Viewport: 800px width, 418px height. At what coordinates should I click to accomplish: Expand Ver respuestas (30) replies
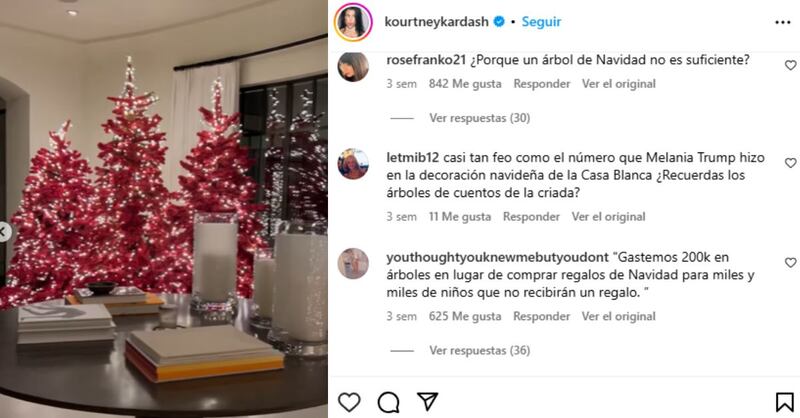(480, 118)
